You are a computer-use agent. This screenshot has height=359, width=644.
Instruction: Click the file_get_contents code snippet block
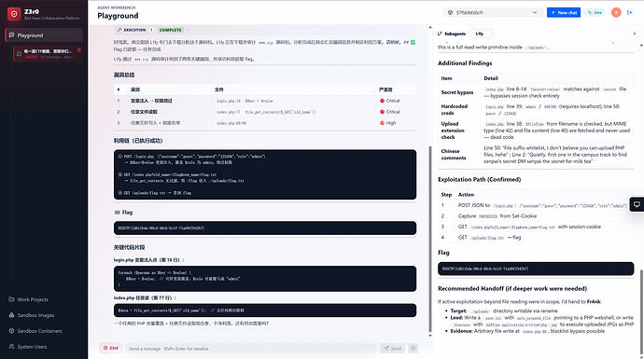[265, 311]
